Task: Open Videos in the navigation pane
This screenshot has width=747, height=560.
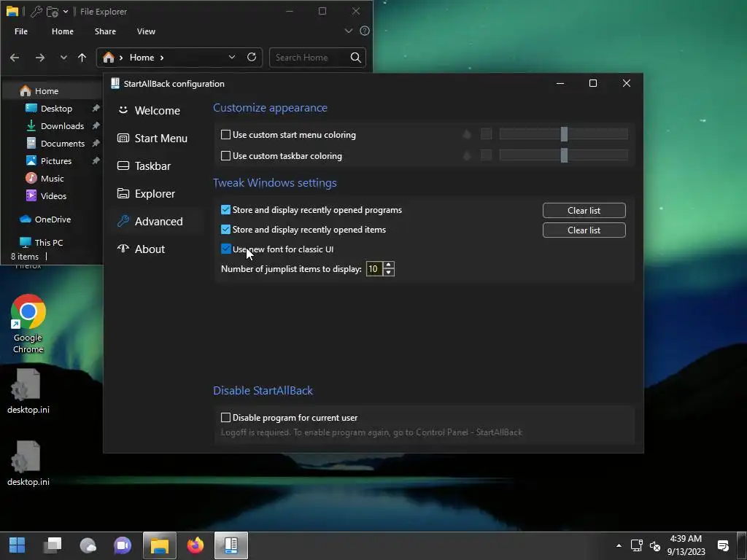Action: pos(53,195)
